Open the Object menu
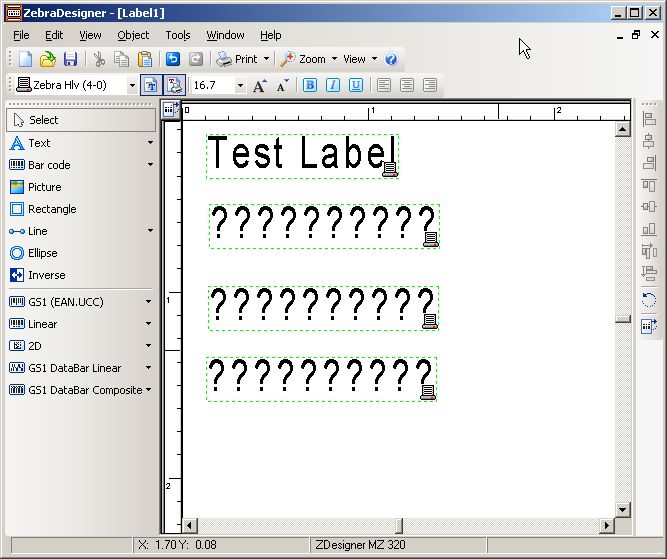This screenshot has height=559, width=667. coord(133,35)
